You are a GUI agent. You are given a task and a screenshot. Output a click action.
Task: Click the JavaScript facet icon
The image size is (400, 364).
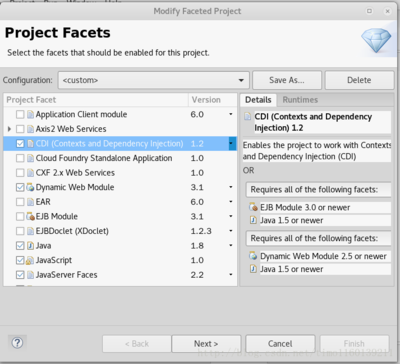[x=30, y=260]
